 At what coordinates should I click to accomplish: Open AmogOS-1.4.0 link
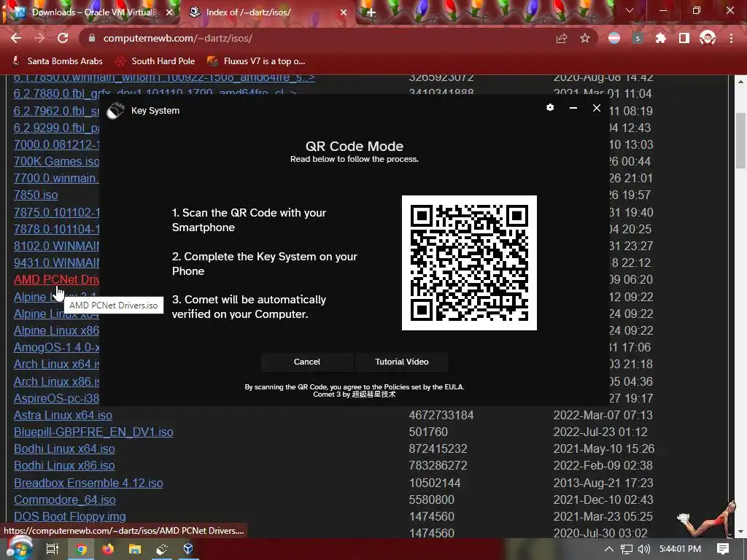(56, 348)
